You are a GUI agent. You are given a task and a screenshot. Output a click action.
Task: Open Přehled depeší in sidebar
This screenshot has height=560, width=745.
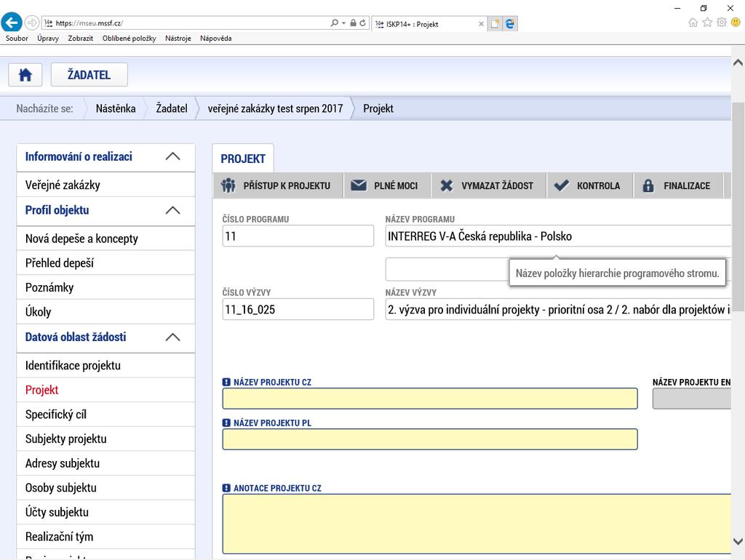tap(106, 263)
